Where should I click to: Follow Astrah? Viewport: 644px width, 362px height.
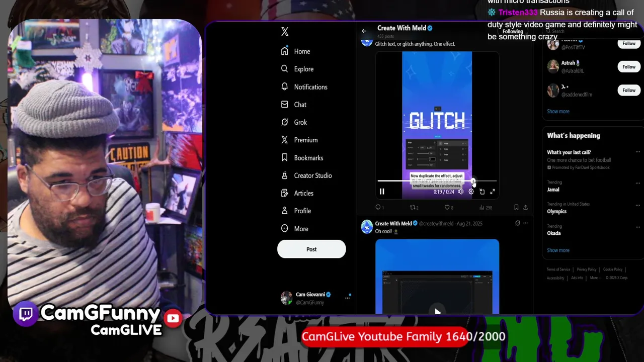tap(629, 67)
